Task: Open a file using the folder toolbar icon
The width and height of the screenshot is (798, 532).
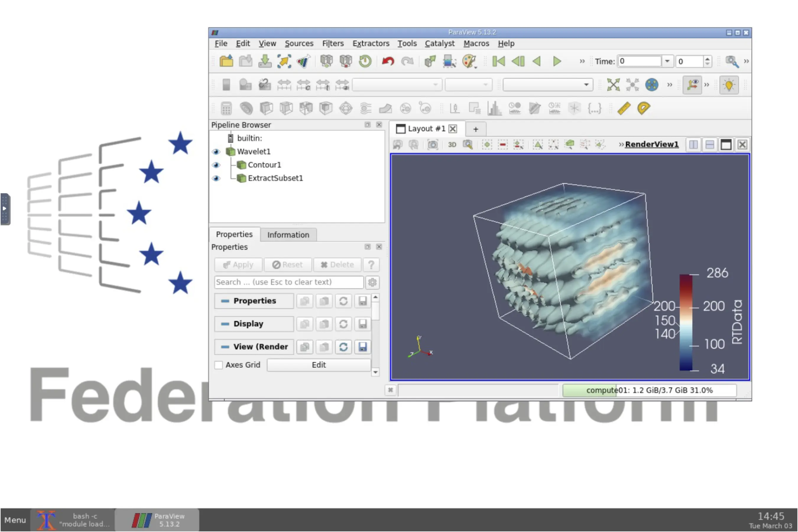Action: (226, 61)
